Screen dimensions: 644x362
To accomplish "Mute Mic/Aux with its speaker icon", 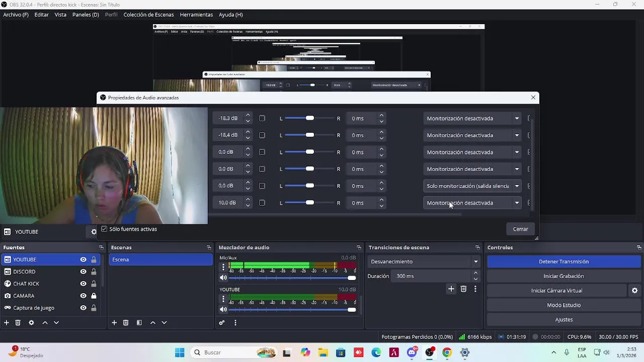I will click(x=223, y=278).
